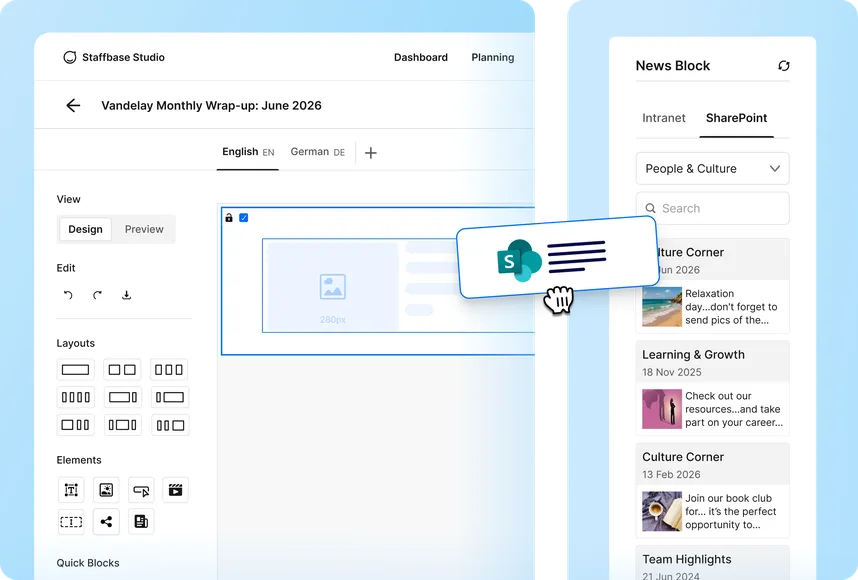Select the three equal columns layout
This screenshot has width=858, height=580.
[170, 370]
